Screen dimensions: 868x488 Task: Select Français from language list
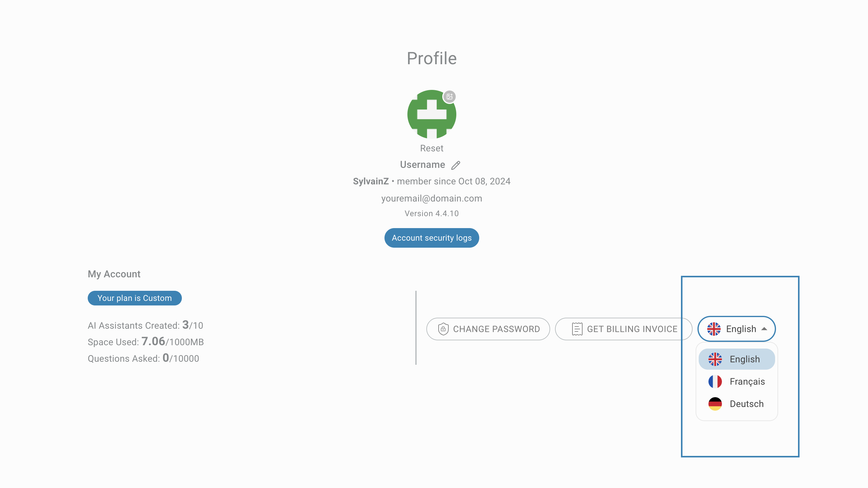point(747,382)
